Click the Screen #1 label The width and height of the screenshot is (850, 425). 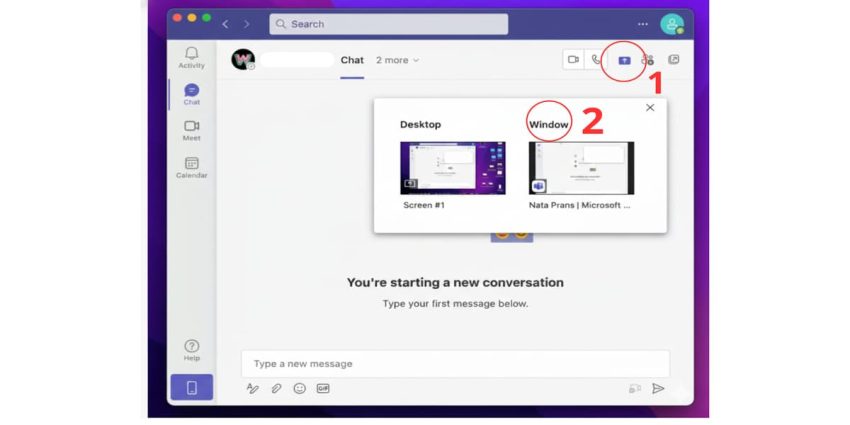click(424, 205)
